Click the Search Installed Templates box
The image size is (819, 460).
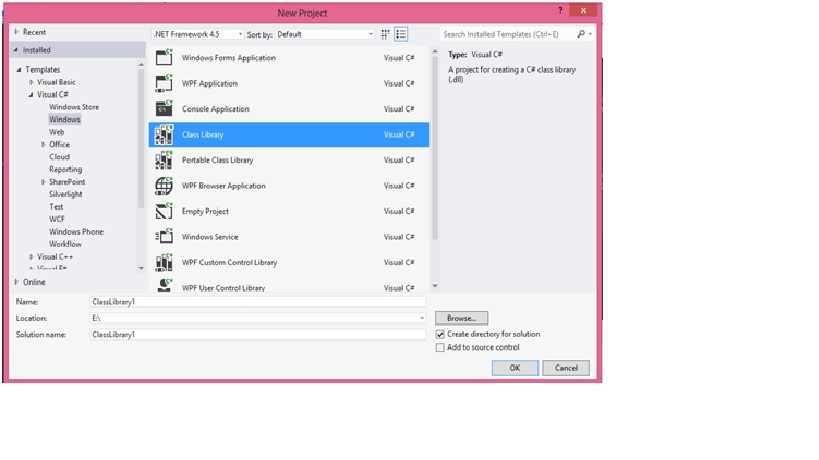click(x=507, y=34)
